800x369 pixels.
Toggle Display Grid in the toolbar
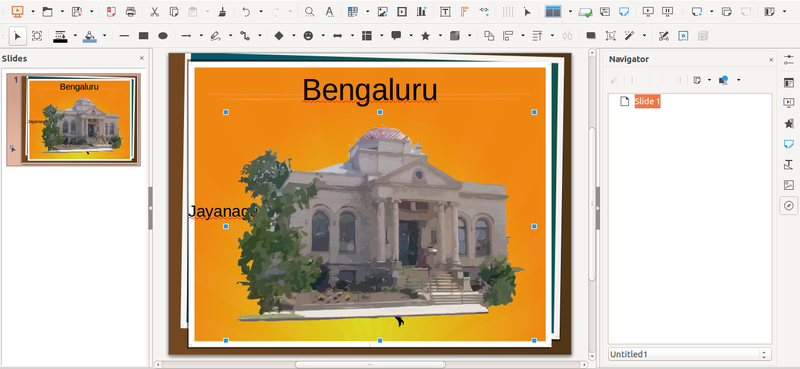(x=508, y=11)
